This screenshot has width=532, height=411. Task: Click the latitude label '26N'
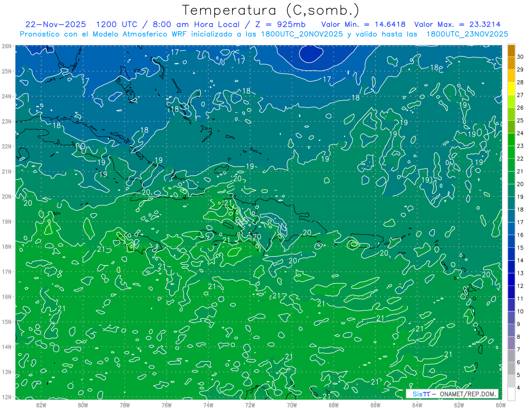click(6, 46)
